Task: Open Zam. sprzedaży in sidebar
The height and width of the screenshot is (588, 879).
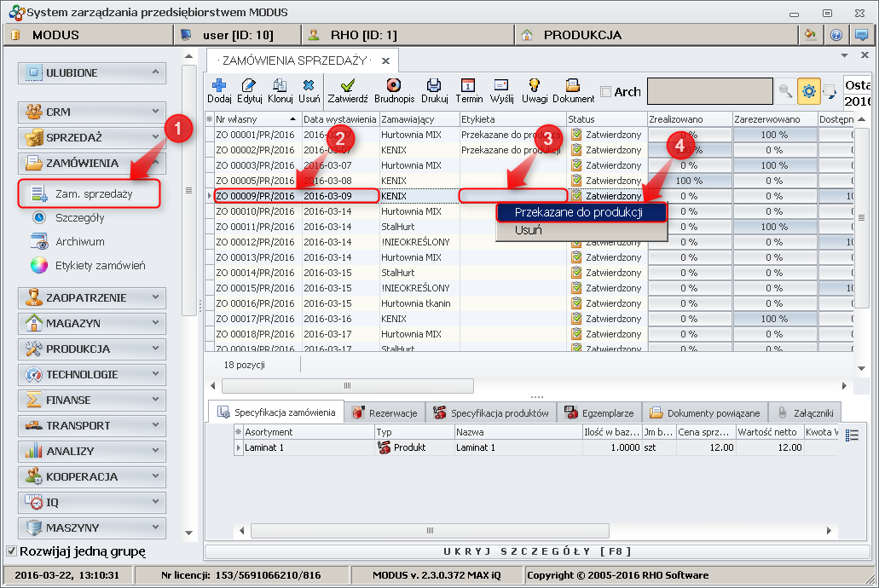Action: (93, 193)
